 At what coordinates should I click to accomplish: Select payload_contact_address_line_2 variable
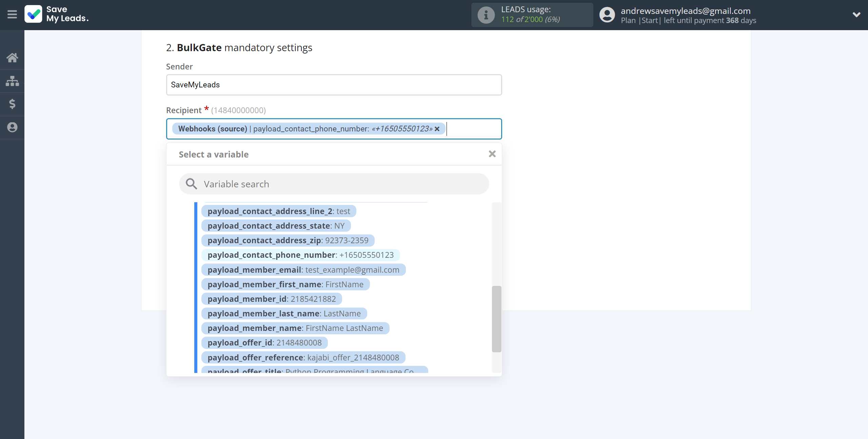tap(279, 211)
